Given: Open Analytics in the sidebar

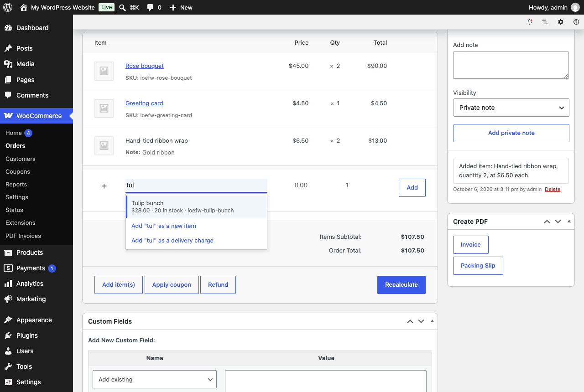Looking at the screenshot, I should click(36, 284).
